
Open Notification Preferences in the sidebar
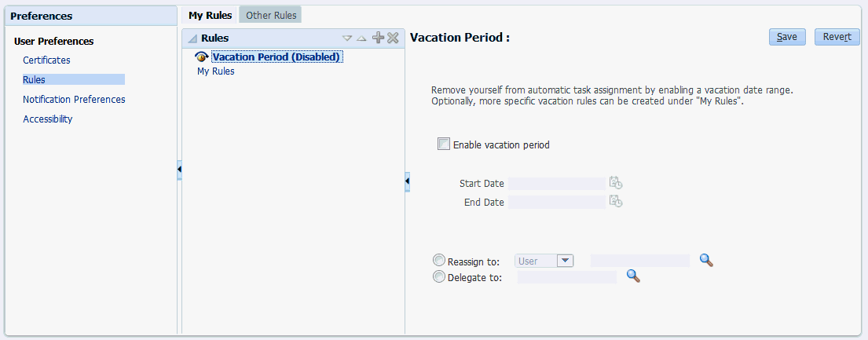point(74,100)
